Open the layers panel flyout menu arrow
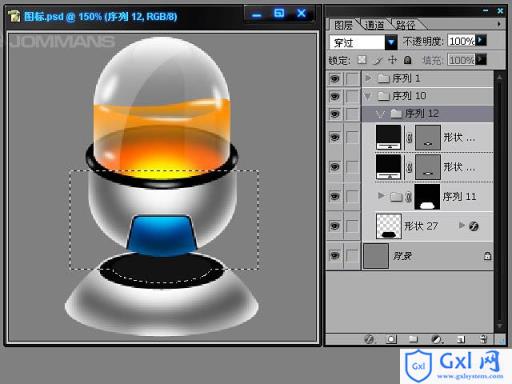The width and height of the screenshot is (512, 384). 499,24
